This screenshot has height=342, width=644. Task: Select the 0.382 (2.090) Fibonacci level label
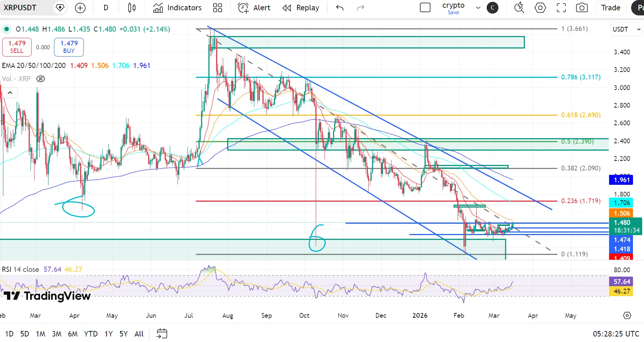[581, 168]
